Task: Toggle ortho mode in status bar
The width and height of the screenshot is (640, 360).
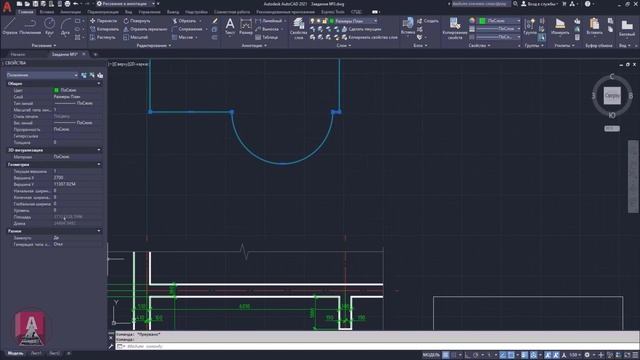Action: click(x=468, y=355)
